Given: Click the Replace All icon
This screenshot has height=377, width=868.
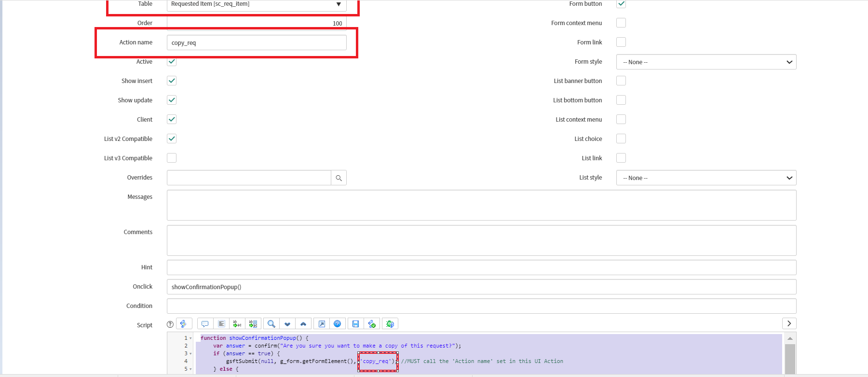Looking at the screenshot, I should [253, 324].
